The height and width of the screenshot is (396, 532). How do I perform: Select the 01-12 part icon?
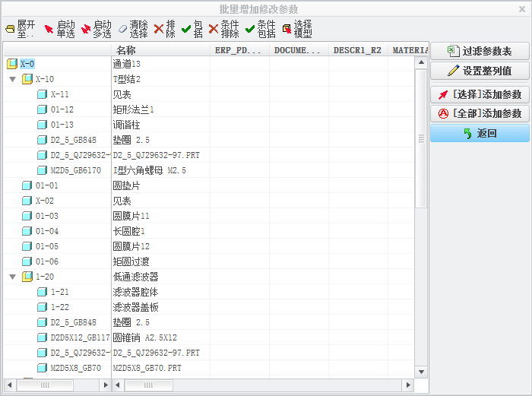[42, 109]
